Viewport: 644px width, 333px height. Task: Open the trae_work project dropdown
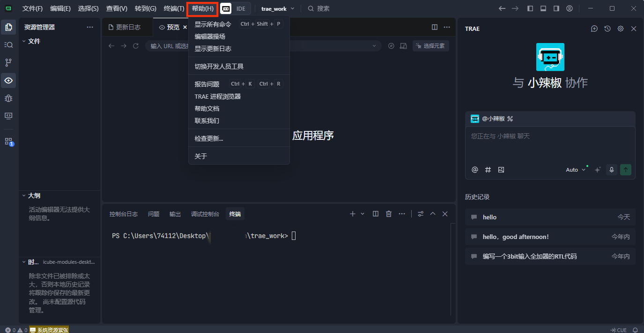coord(278,8)
